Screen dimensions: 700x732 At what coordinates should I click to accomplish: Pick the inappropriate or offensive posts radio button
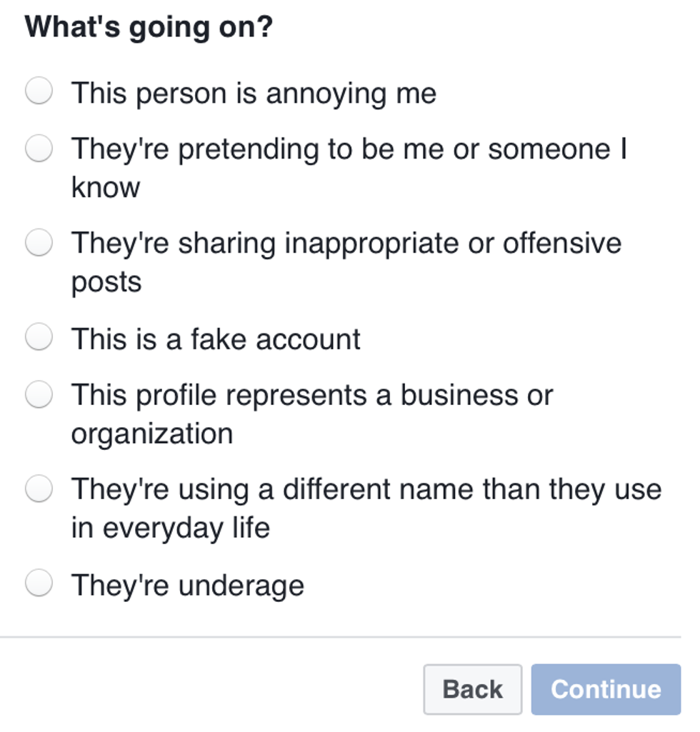click(39, 244)
